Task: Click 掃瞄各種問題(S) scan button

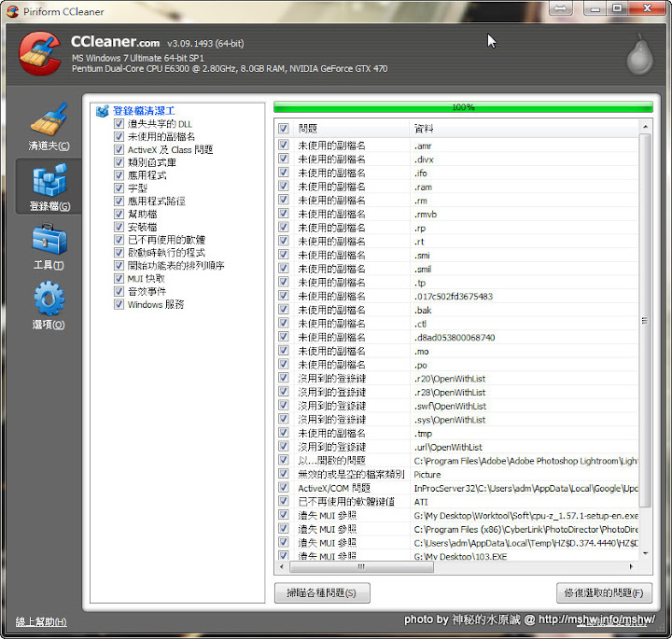Action: click(322, 593)
